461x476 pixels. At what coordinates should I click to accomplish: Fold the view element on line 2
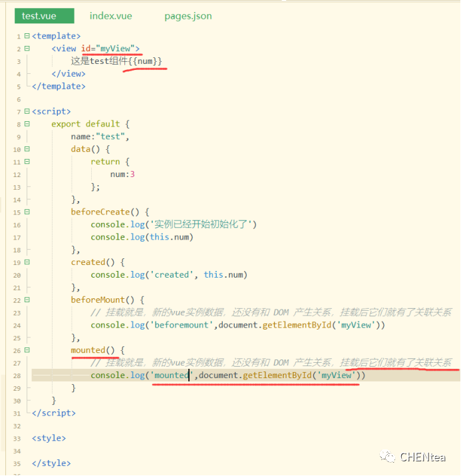(x=27, y=49)
